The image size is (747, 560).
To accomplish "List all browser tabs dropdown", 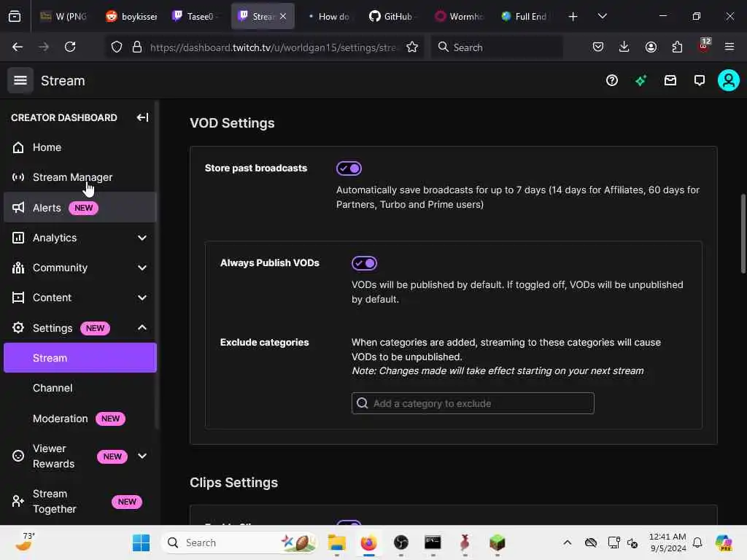I will pos(602,16).
